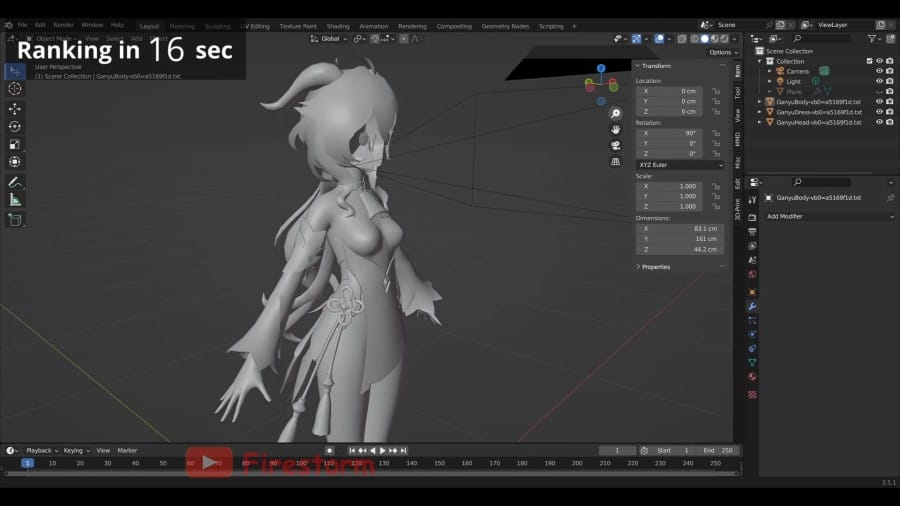The height and width of the screenshot is (506, 900).
Task: Open the Tool sidebar tab
Action: tap(738, 93)
